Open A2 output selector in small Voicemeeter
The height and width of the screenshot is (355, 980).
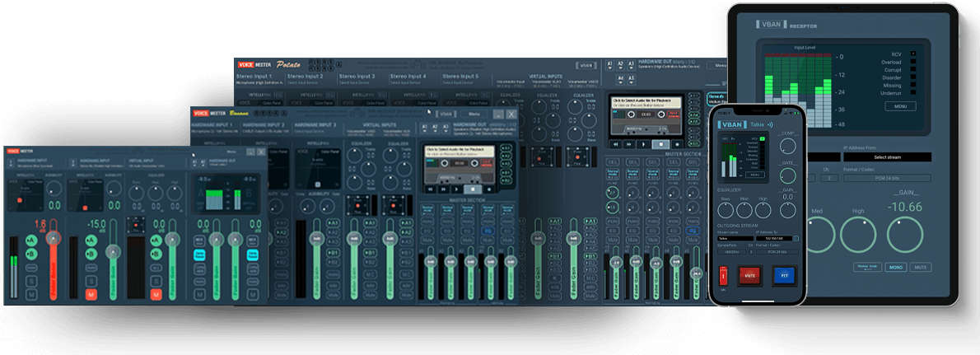203,163
